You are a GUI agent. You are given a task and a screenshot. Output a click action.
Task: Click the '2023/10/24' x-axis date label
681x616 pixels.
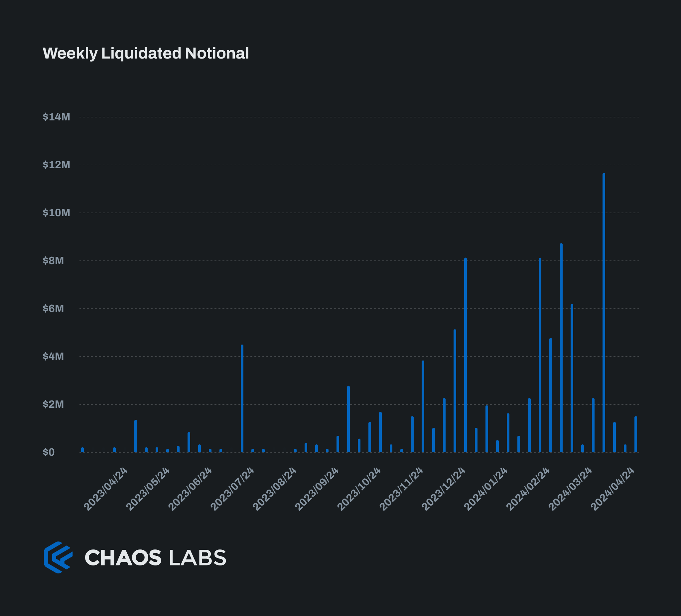point(359,489)
